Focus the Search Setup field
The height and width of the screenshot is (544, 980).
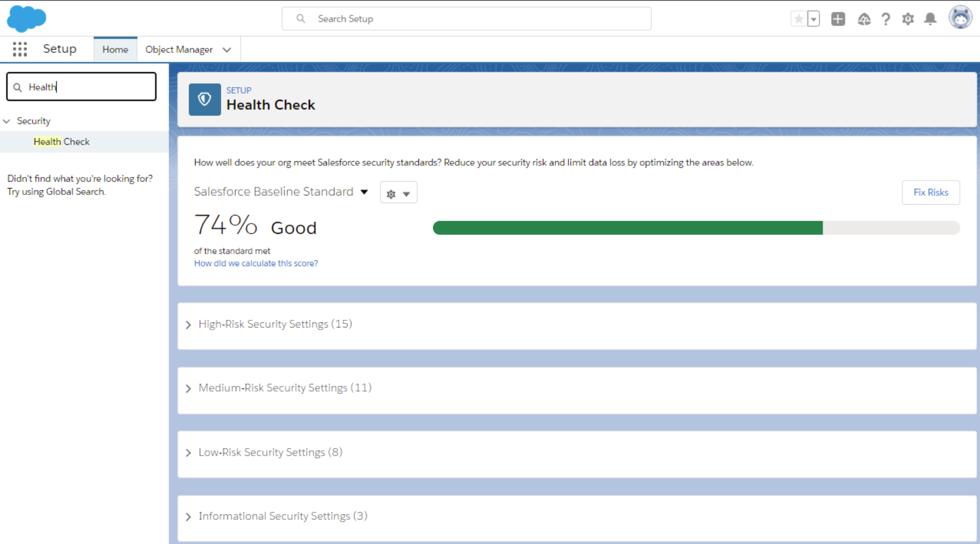coord(467,19)
